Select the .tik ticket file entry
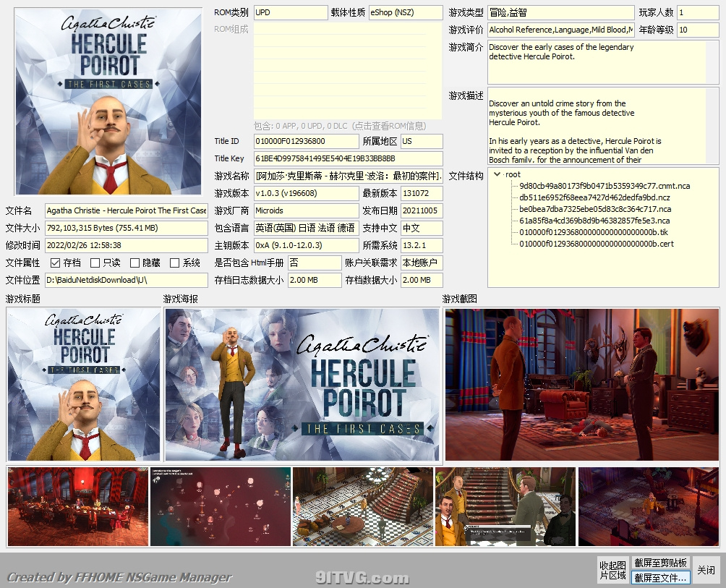This screenshot has width=726, height=588. (x=594, y=232)
